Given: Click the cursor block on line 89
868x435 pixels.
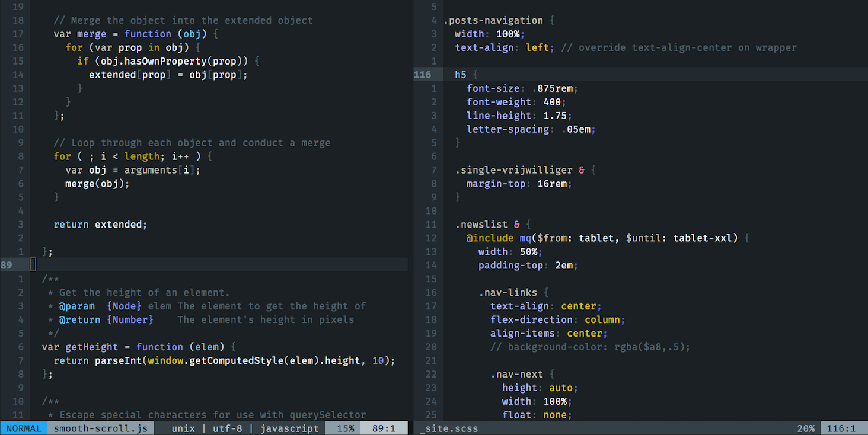Looking at the screenshot, I should click(33, 265).
